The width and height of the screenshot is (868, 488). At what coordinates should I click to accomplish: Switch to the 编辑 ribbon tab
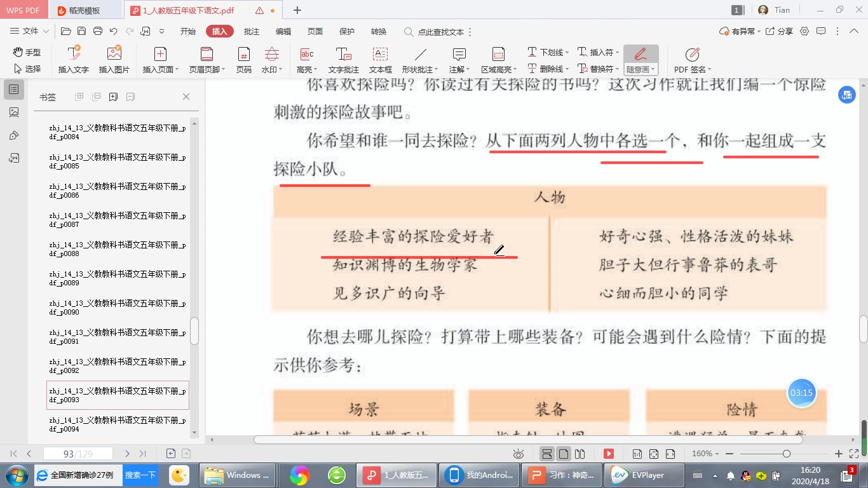click(x=283, y=31)
